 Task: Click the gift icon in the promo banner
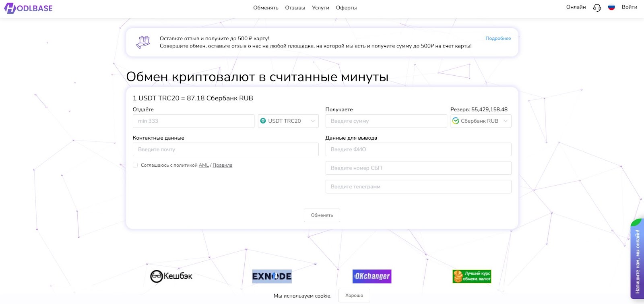tap(143, 42)
